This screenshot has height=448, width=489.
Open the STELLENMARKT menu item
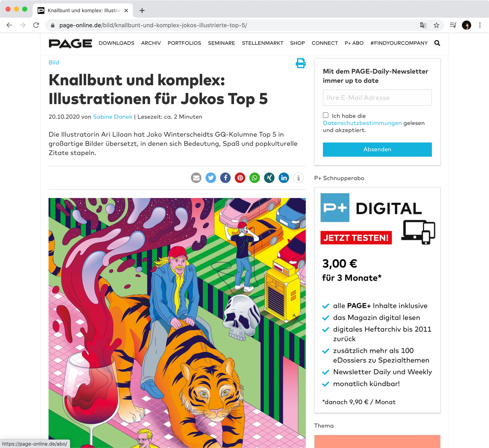pyautogui.click(x=263, y=43)
